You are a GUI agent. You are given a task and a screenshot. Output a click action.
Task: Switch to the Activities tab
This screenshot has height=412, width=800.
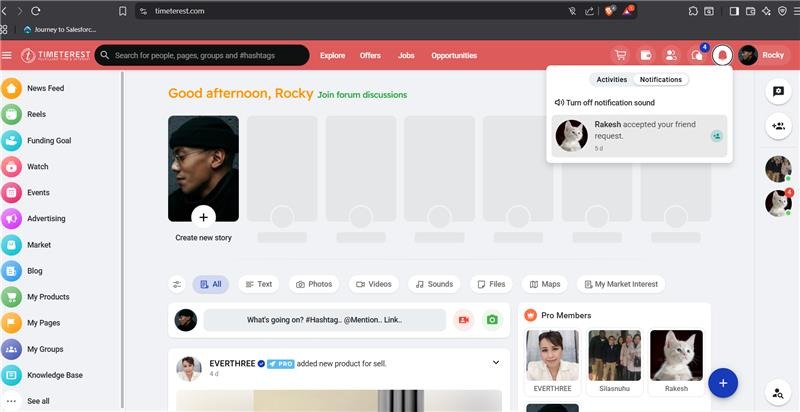click(611, 80)
